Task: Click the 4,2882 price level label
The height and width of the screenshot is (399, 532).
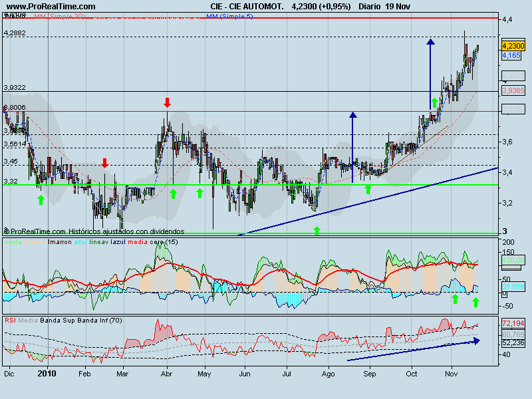Action: pyautogui.click(x=15, y=33)
